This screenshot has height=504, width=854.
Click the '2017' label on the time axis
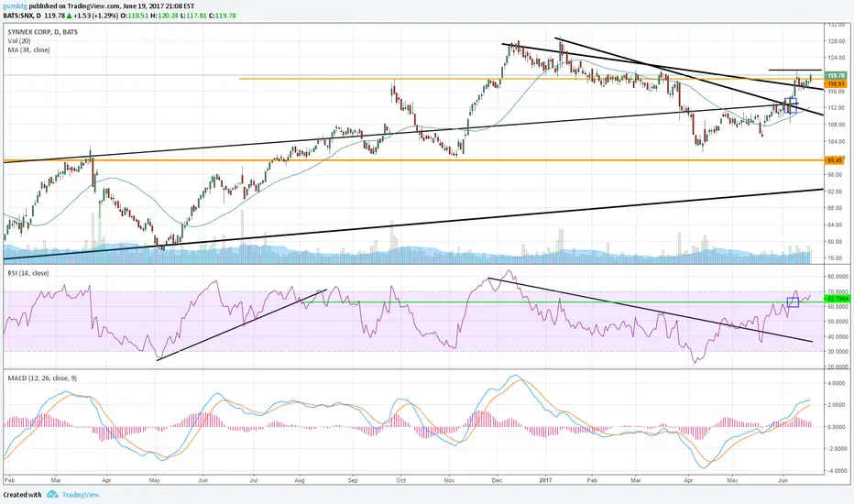(x=546, y=480)
